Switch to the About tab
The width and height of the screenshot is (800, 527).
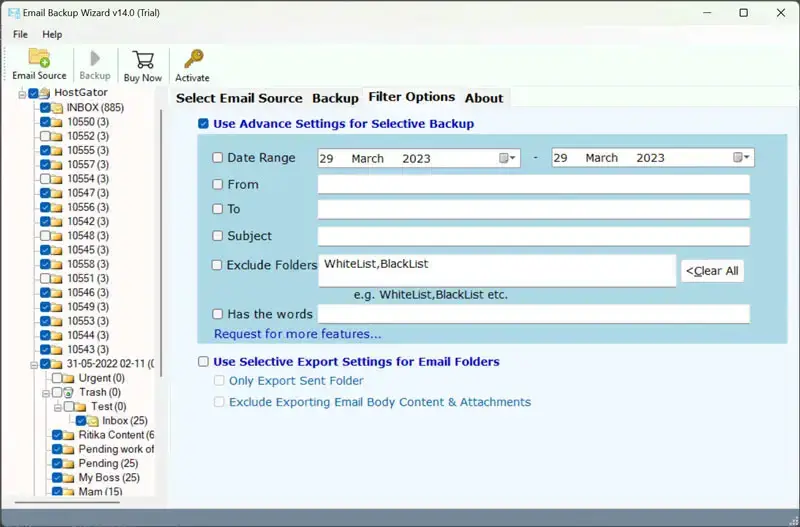coord(484,98)
